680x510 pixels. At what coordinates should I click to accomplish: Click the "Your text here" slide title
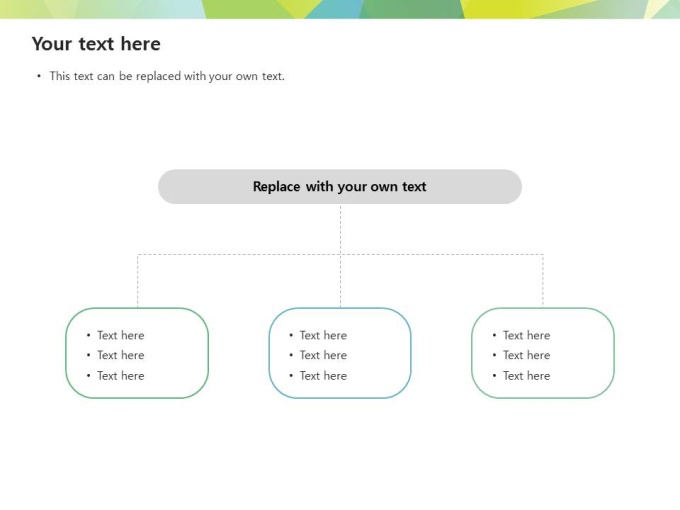coord(96,44)
